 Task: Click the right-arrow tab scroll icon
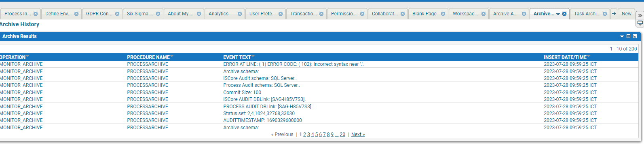click(614, 14)
